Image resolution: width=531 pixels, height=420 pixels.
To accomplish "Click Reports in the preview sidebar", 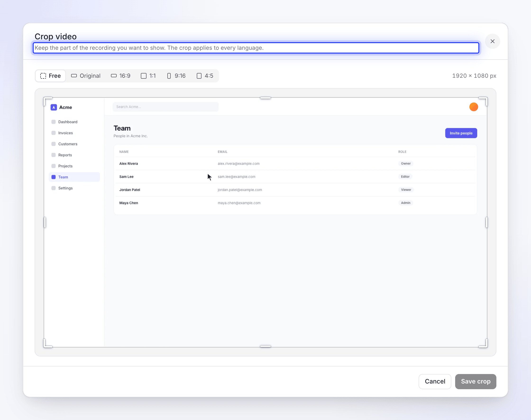I will click(74, 155).
